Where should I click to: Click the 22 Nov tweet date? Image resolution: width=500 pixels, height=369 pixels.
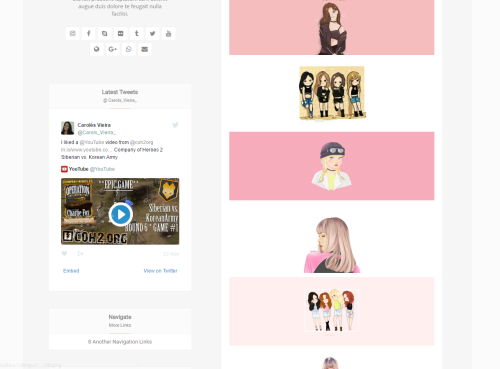point(171,254)
